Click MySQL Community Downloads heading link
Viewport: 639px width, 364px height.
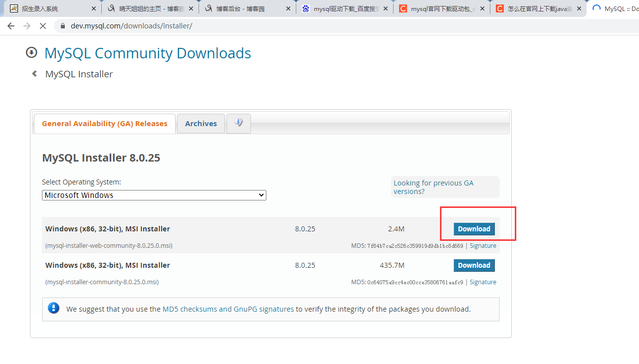148,53
